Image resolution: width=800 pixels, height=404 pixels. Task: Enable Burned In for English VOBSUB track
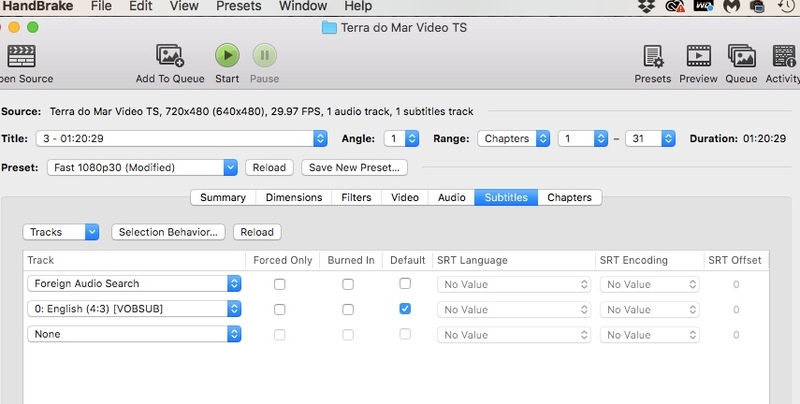[347, 309]
